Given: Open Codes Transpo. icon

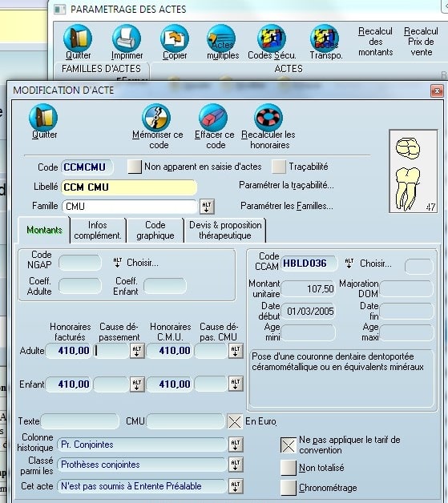Looking at the screenshot, I should (325, 38).
